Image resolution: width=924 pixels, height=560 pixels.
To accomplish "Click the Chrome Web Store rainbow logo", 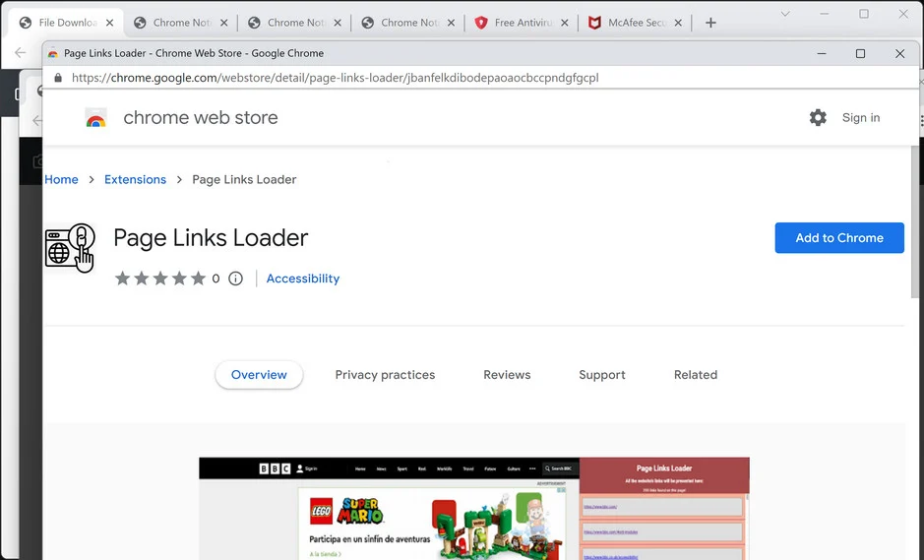I will pos(96,118).
